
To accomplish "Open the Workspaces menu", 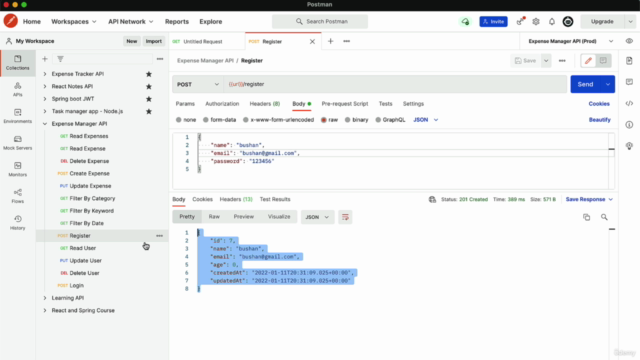I will (74, 22).
